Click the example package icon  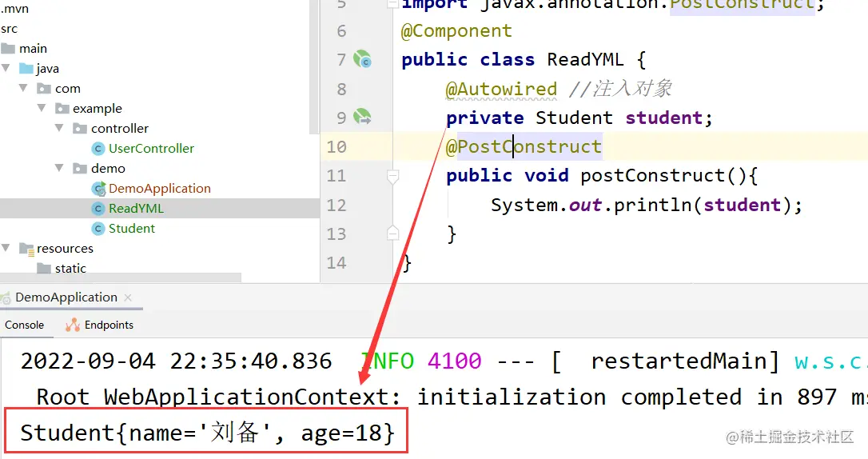(62, 109)
